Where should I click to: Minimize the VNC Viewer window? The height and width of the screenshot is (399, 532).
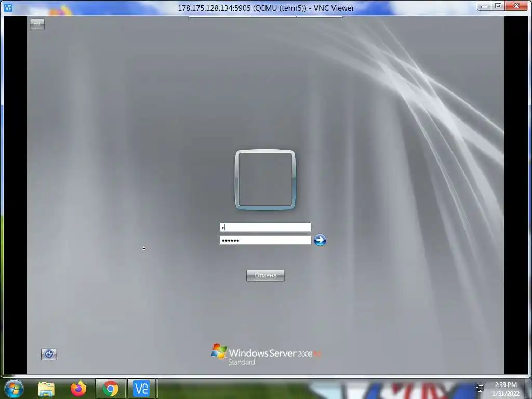484,6
